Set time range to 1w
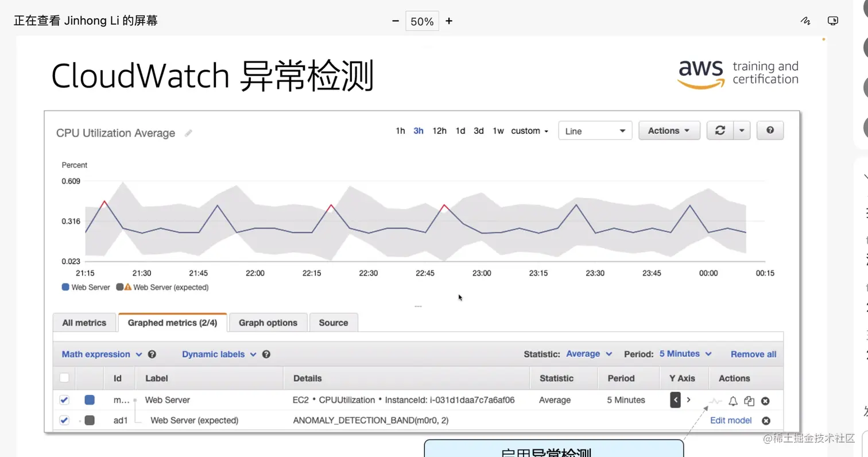This screenshot has height=457, width=868. pos(498,131)
